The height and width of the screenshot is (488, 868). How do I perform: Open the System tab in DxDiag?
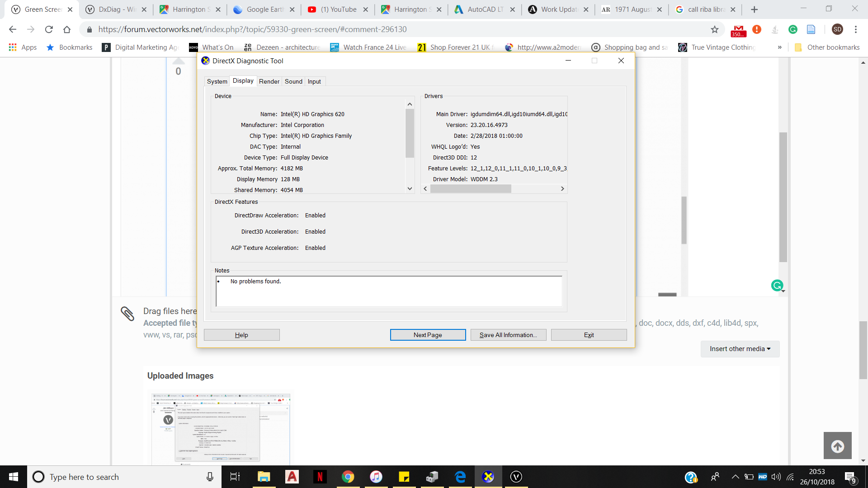click(217, 81)
